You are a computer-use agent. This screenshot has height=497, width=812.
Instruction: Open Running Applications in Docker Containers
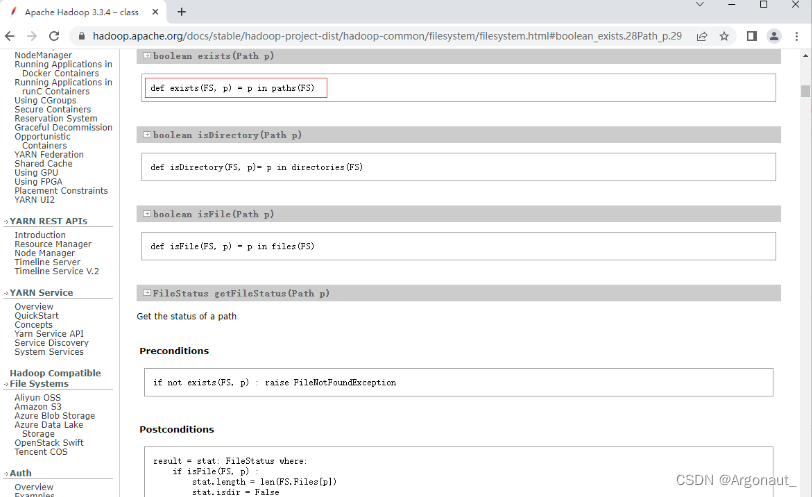pyautogui.click(x=63, y=68)
